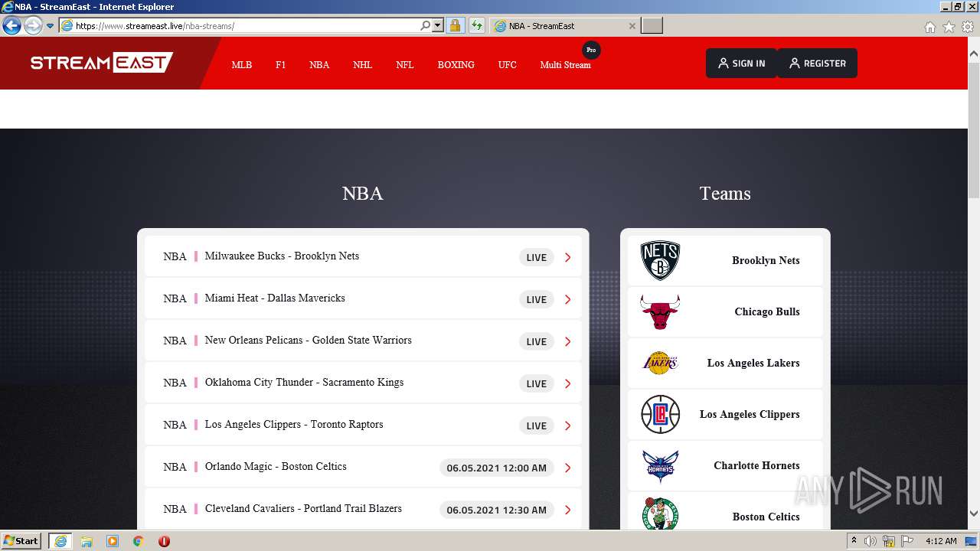The image size is (980, 551).
Task: Click the volume speaker tray icon
Action: (871, 541)
